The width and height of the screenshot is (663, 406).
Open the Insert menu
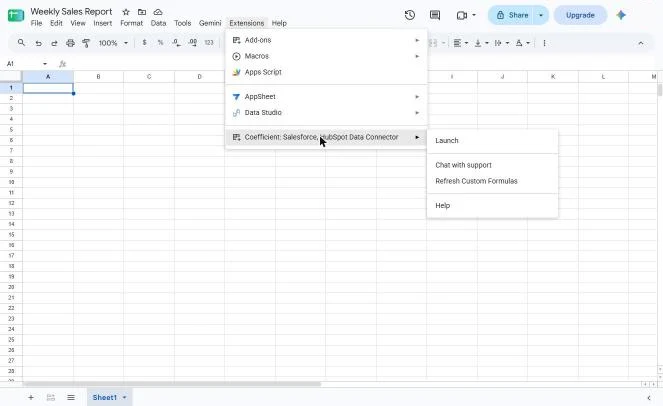(103, 23)
